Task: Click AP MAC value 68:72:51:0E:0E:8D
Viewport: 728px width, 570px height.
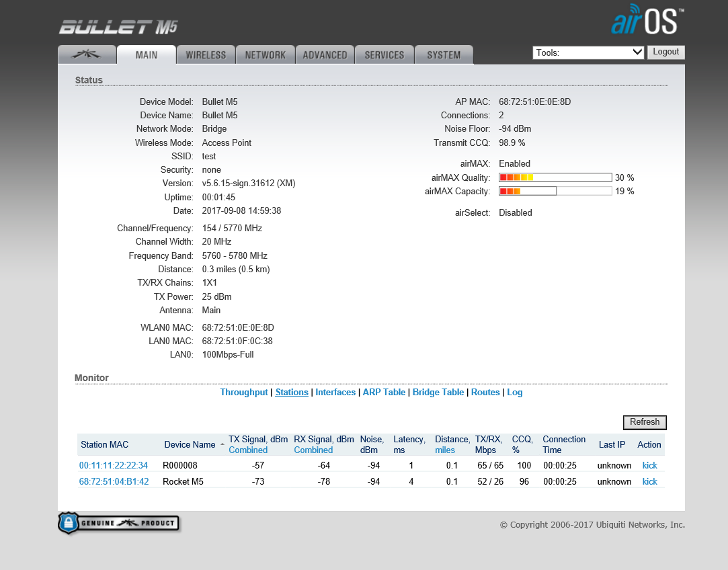Action: click(x=535, y=101)
